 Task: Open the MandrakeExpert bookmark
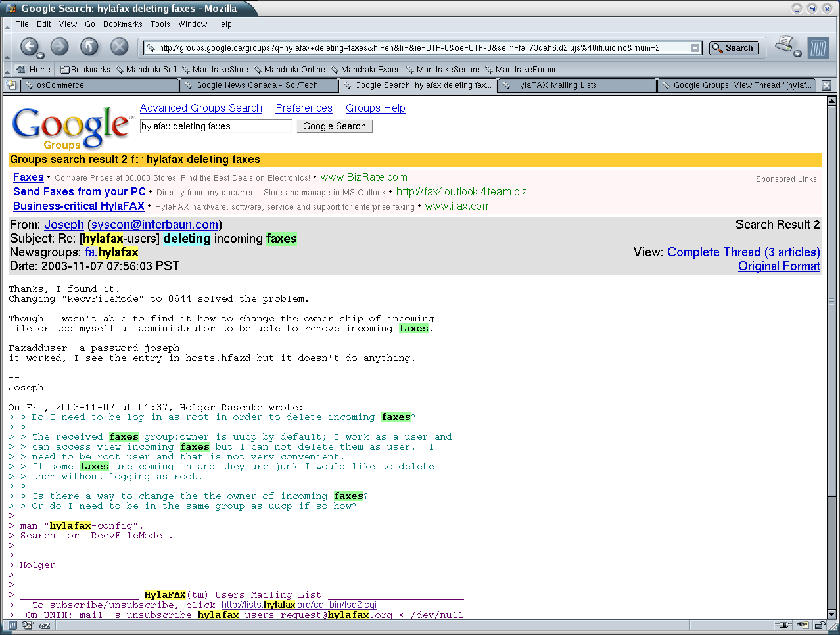pyautogui.click(x=365, y=70)
